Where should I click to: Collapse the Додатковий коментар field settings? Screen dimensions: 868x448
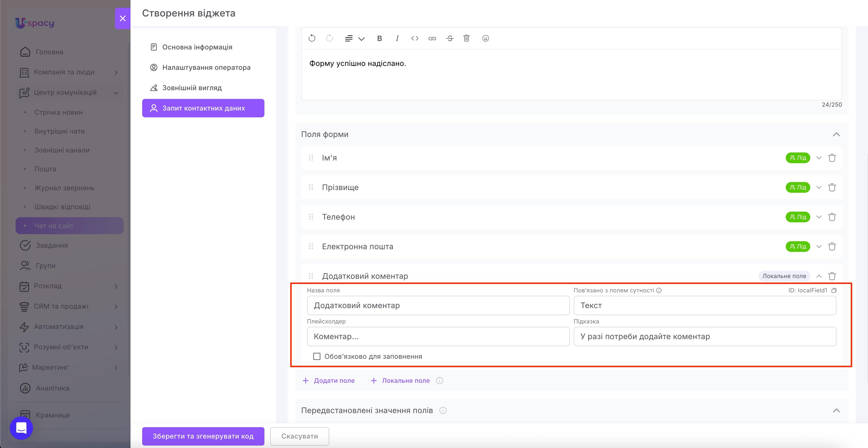(819, 276)
